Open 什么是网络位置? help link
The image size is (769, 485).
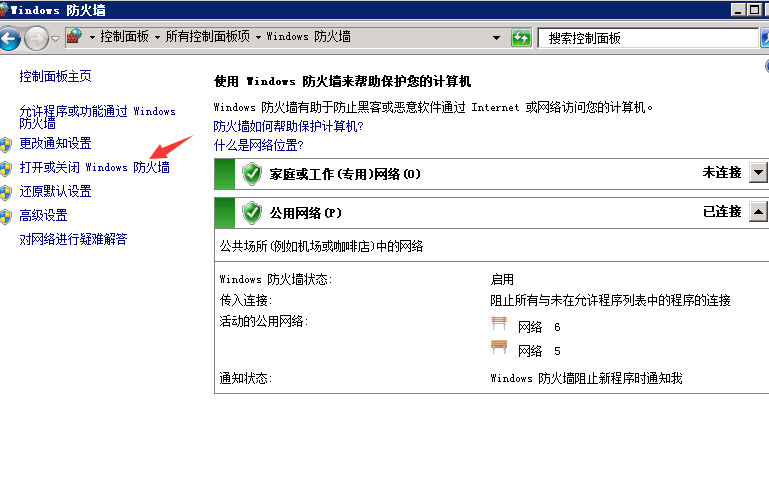tap(258, 145)
